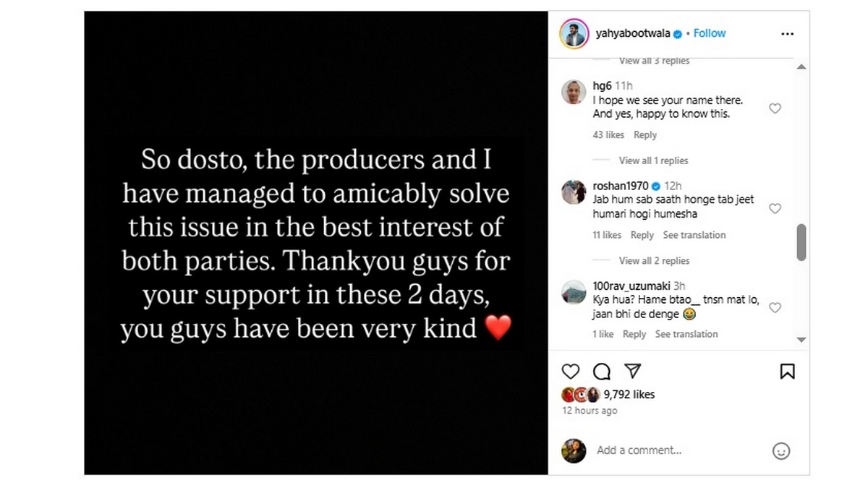The image size is (868, 488).
Task: Open the three-dot more options menu
Action: click(x=787, y=34)
